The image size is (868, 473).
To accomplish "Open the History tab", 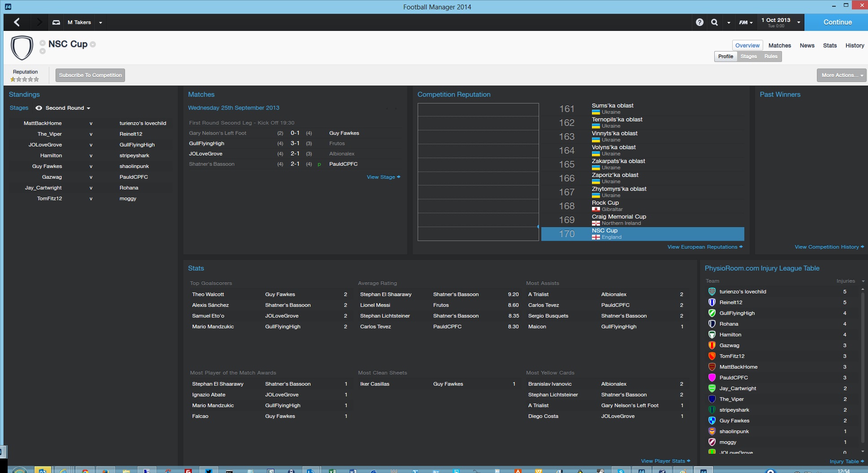I will (x=855, y=45).
